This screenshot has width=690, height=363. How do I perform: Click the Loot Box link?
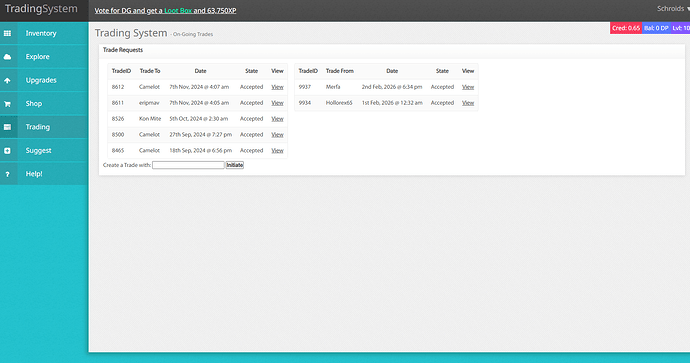[x=178, y=11]
